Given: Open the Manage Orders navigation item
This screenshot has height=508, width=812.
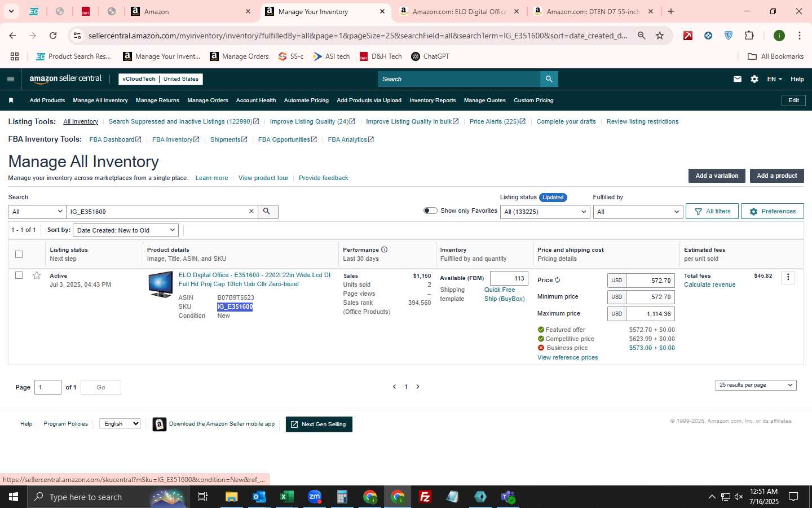Looking at the screenshot, I should pos(208,100).
